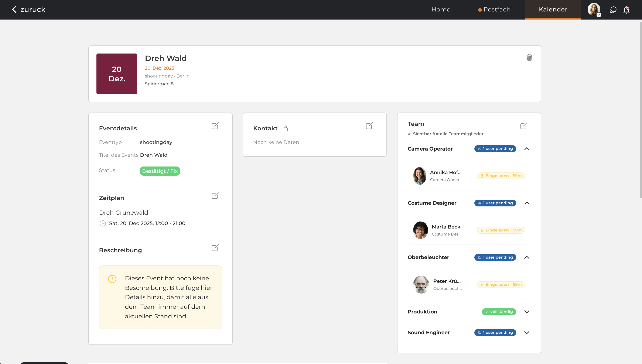Edit the Zeitplan section
This screenshot has height=364, width=642.
tap(215, 196)
